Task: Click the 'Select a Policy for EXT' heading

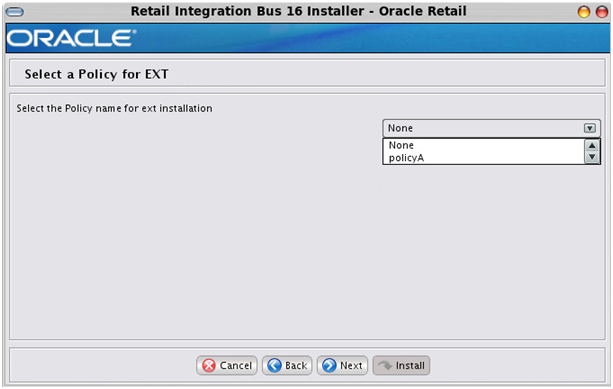Action: point(97,74)
